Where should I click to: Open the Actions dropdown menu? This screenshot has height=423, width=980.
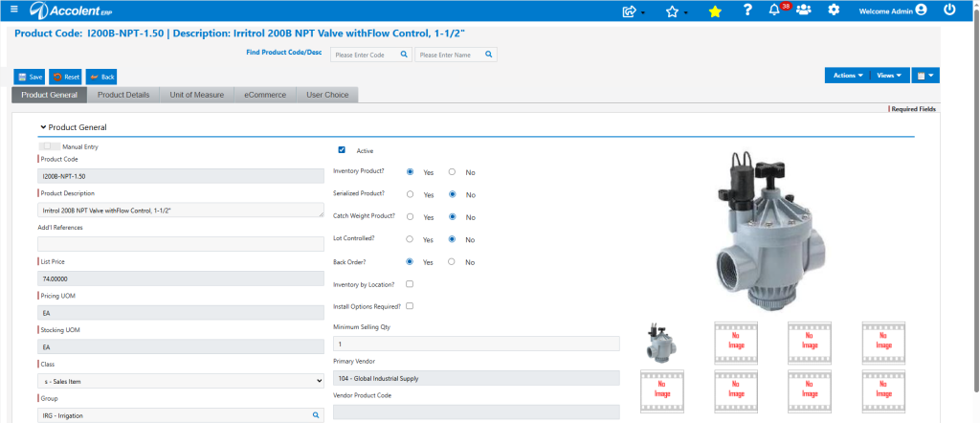847,75
